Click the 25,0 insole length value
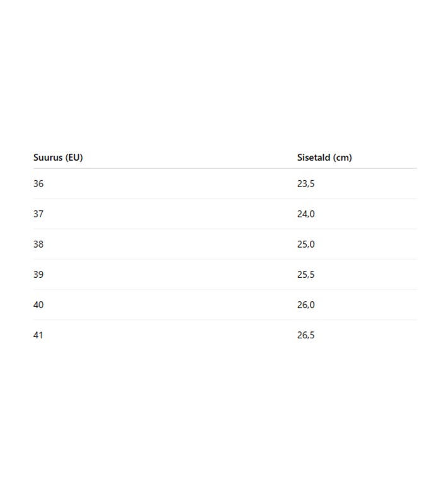The width and height of the screenshot is (441, 504). (x=306, y=244)
